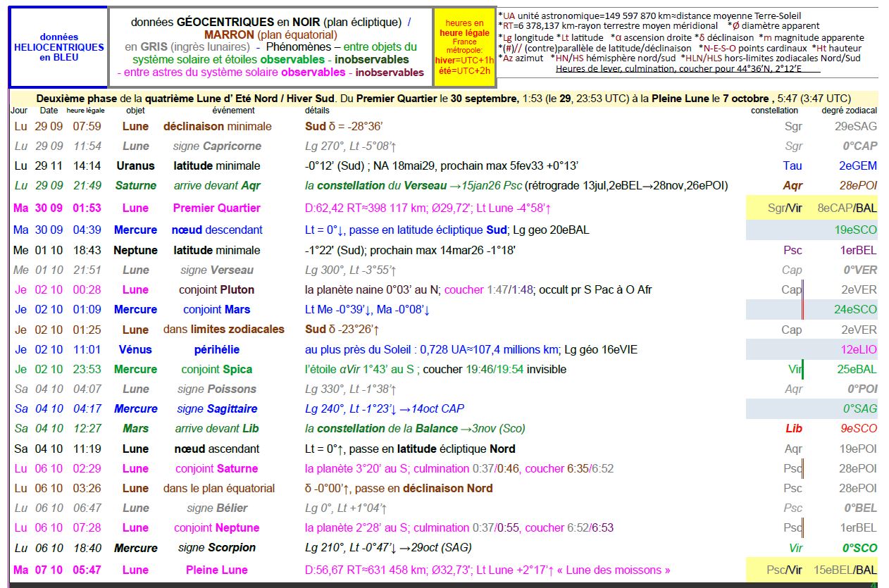Image resolution: width=889 pixels, height=588 pixels.
Task: Click the green bar beside "Vir" constellation
Action: coord(802,369)
